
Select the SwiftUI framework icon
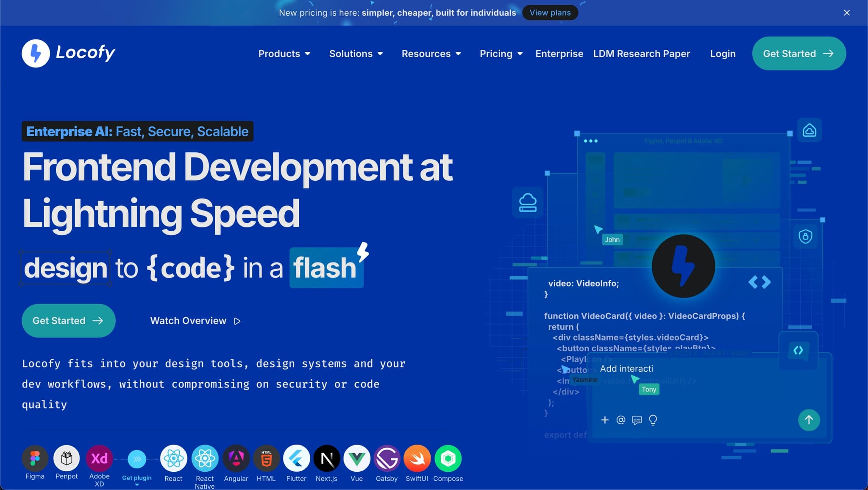point(417,458)
